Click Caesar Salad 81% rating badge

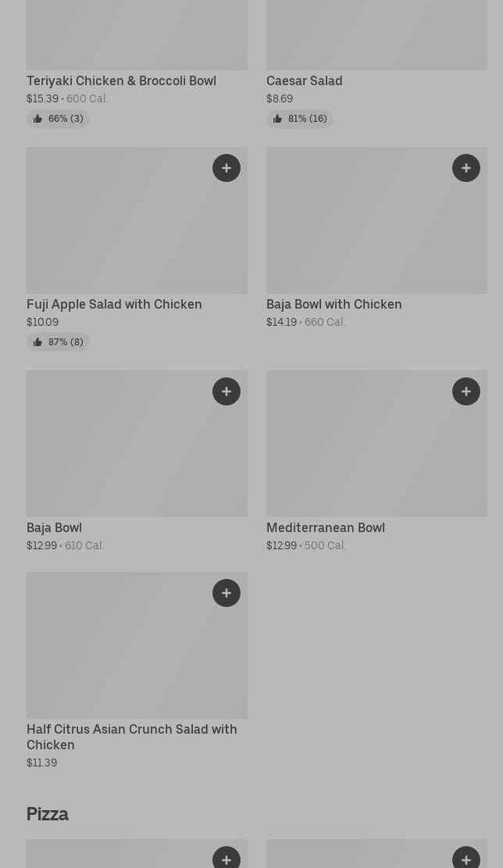300,119
